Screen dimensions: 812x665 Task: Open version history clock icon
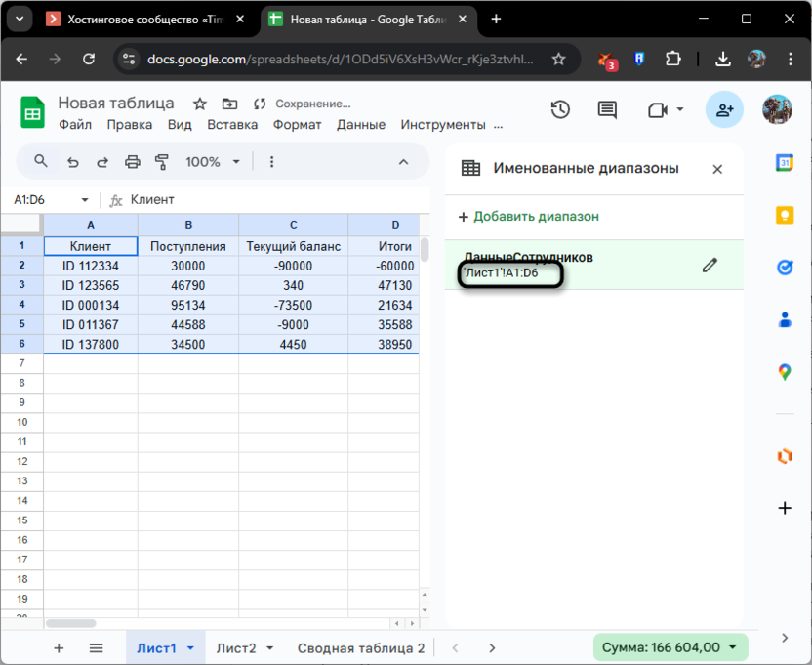(x=560, y=110)
